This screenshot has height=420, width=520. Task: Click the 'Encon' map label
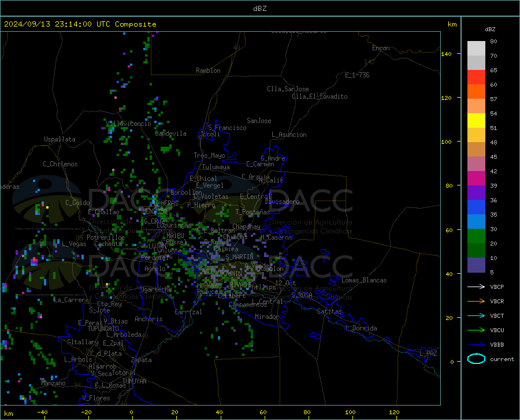[x=381, y=48]
